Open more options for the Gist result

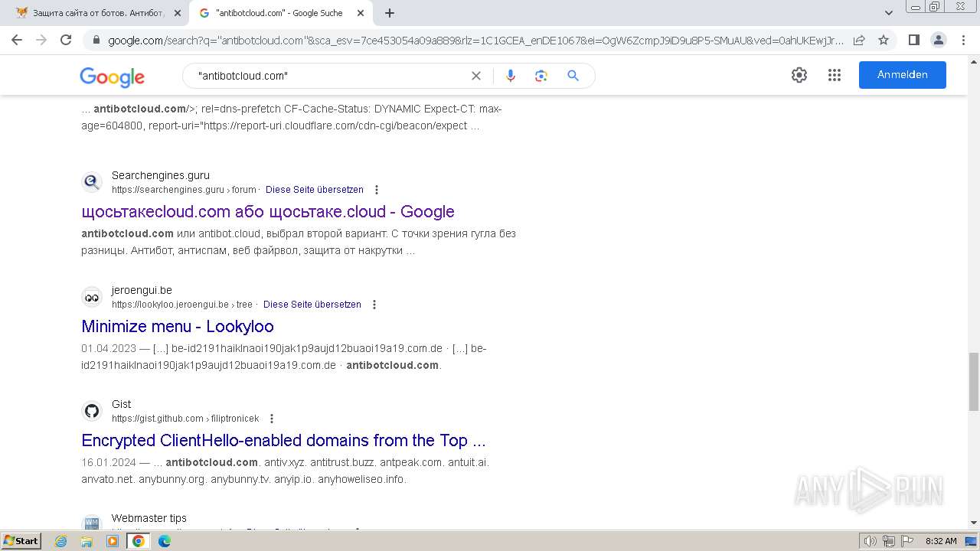click(x=272, y=419)
